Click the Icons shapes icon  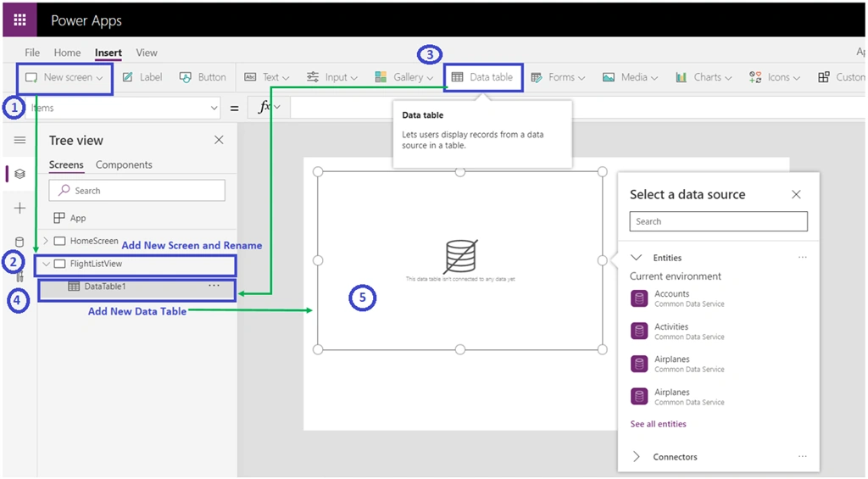point(755,77)
